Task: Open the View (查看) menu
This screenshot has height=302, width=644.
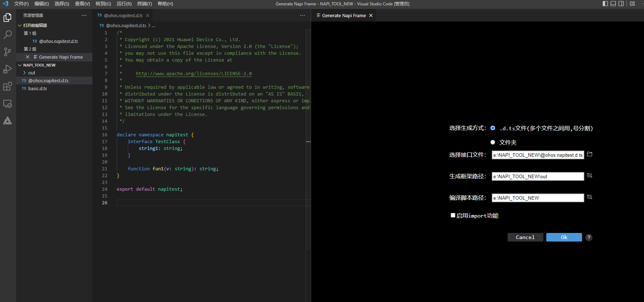Action: point(82,4)
